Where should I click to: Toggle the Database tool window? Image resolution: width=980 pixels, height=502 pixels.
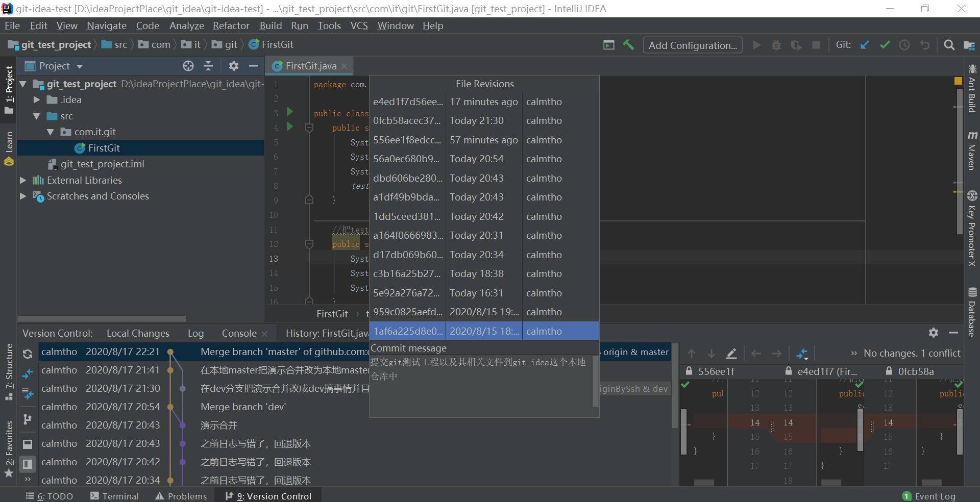pos(972,312)
